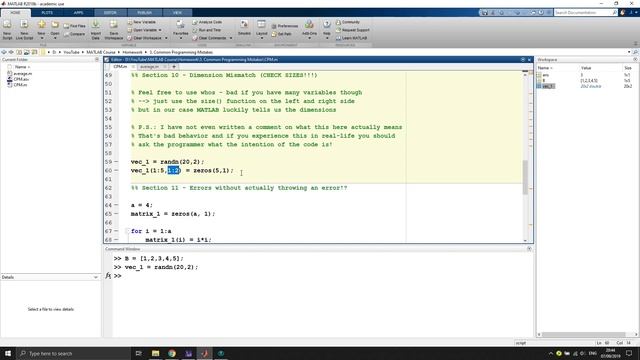Launch Simulink from ribbon
Viewport: 640px width, 360px height.
point(244,29)
